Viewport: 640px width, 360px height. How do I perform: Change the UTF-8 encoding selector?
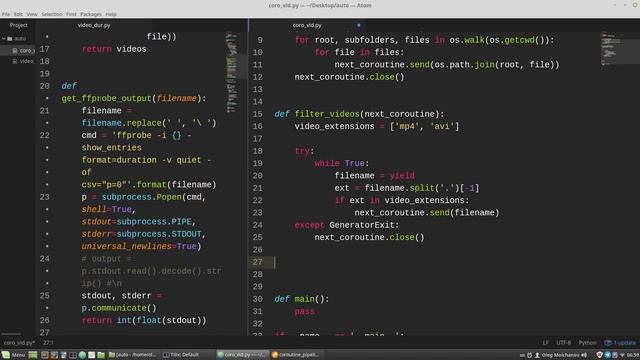(564, 343)
